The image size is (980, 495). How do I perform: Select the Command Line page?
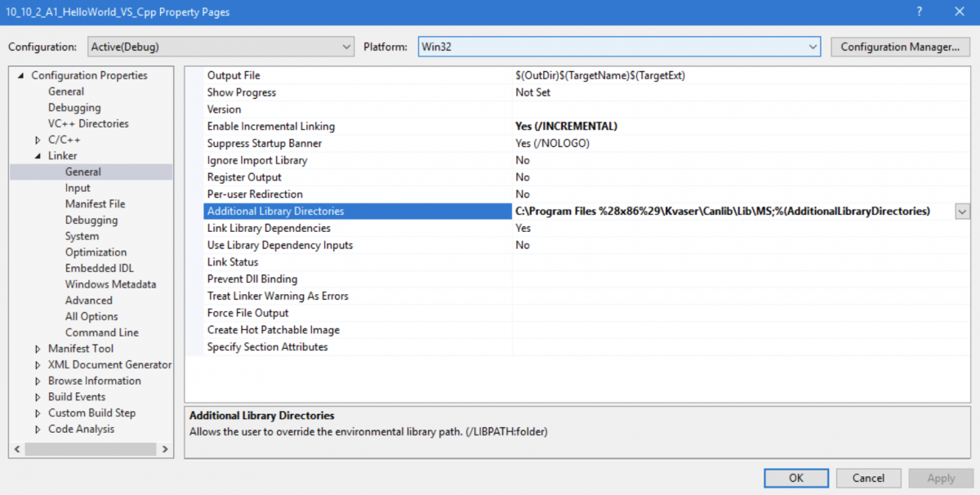point(101,332)
